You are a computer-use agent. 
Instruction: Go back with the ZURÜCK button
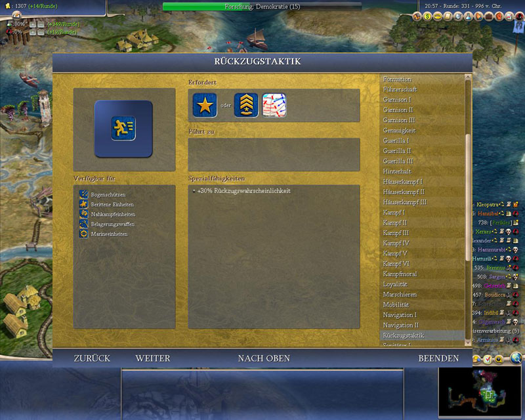[x=92, y=358]
